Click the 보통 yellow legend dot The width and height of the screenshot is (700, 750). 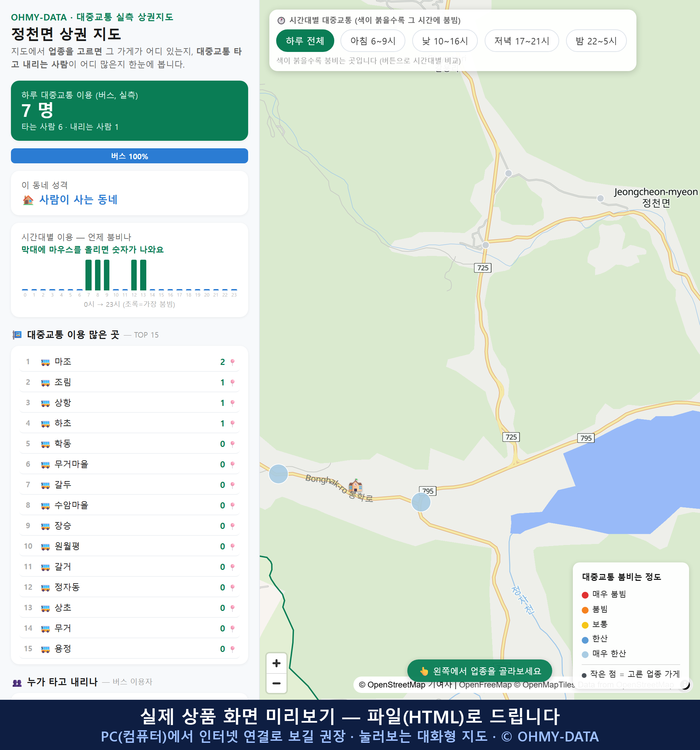tap(585, 625)
